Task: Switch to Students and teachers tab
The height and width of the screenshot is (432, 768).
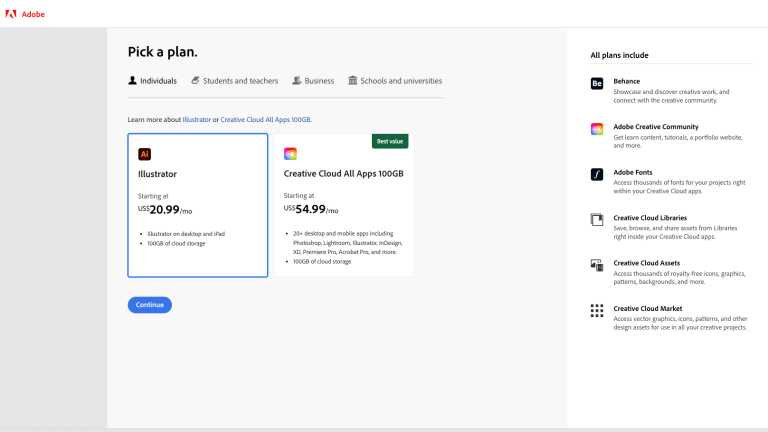Action: click(234, 81)
